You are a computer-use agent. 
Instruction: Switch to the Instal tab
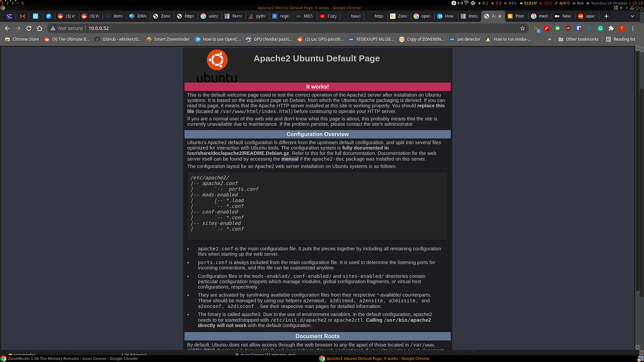pos(469,16)
